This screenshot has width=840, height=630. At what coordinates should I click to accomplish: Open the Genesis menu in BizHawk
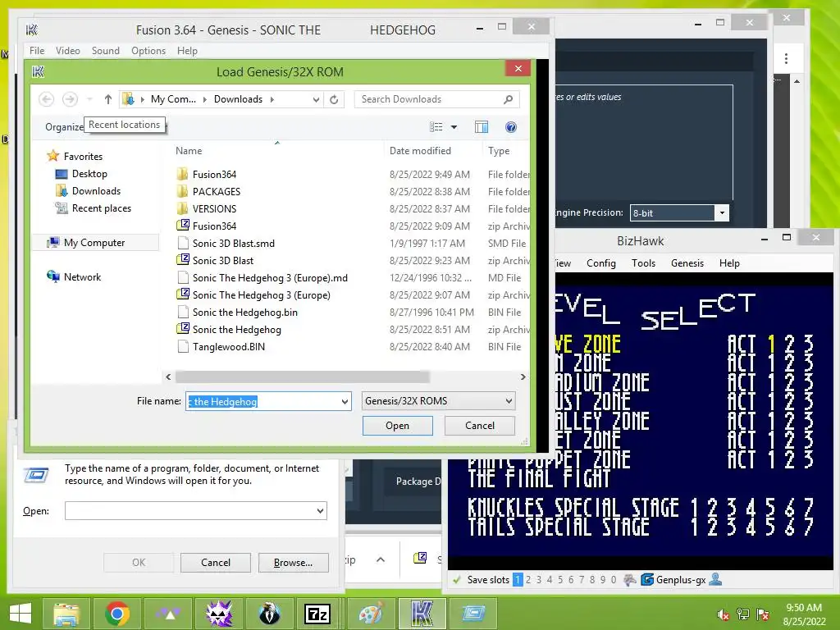coord(687,263)
